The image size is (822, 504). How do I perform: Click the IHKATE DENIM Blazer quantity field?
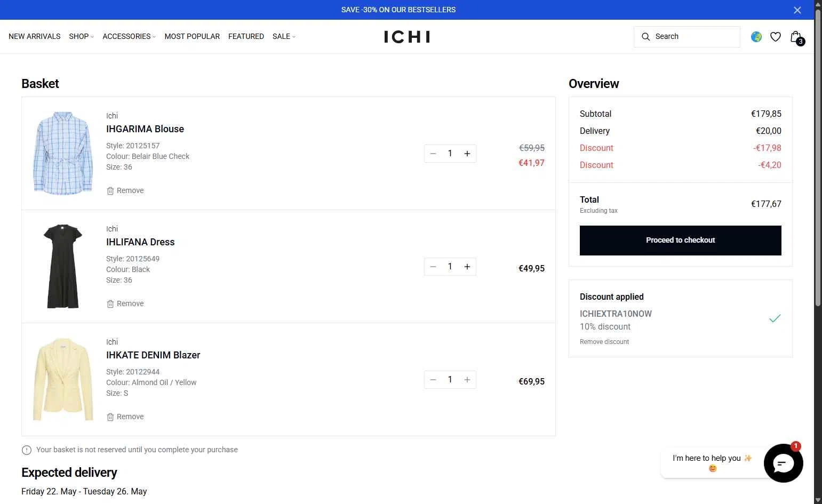(450, 380)
